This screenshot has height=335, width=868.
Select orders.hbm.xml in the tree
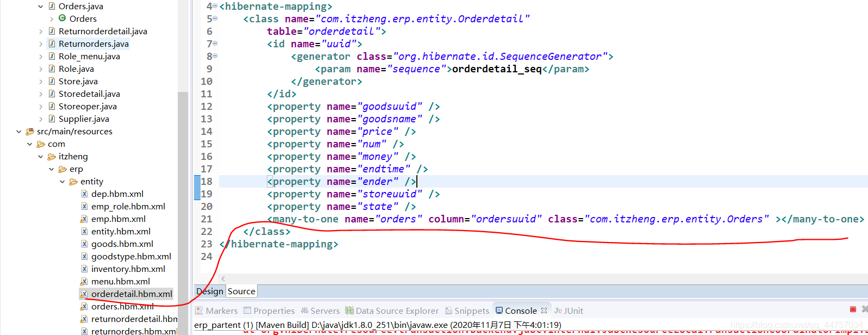point(122,307)
